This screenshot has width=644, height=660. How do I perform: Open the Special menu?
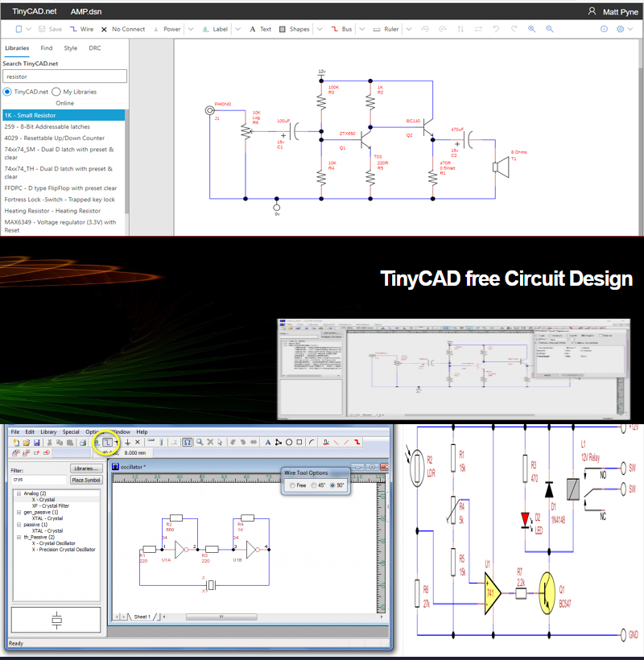[x=71, y=431]
